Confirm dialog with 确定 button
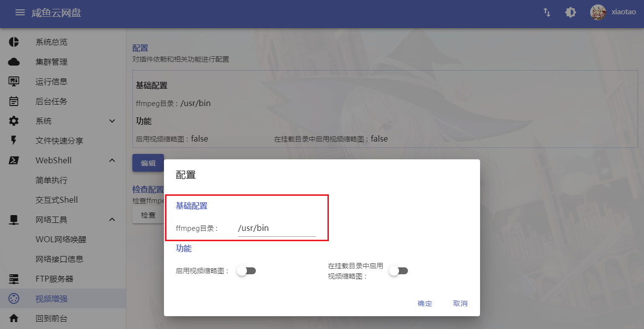The image size is (644, 329). (424, 303)
